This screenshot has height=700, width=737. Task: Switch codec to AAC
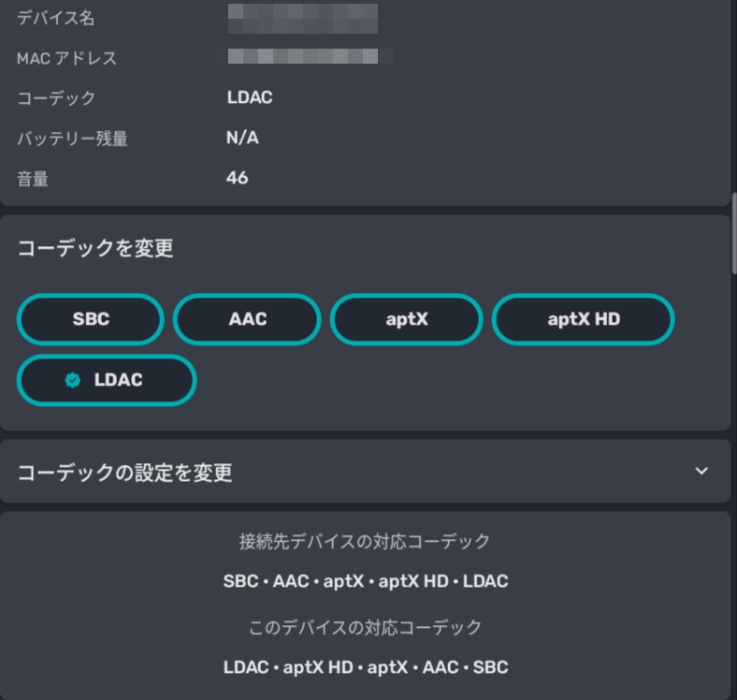(x=248, y=319)
